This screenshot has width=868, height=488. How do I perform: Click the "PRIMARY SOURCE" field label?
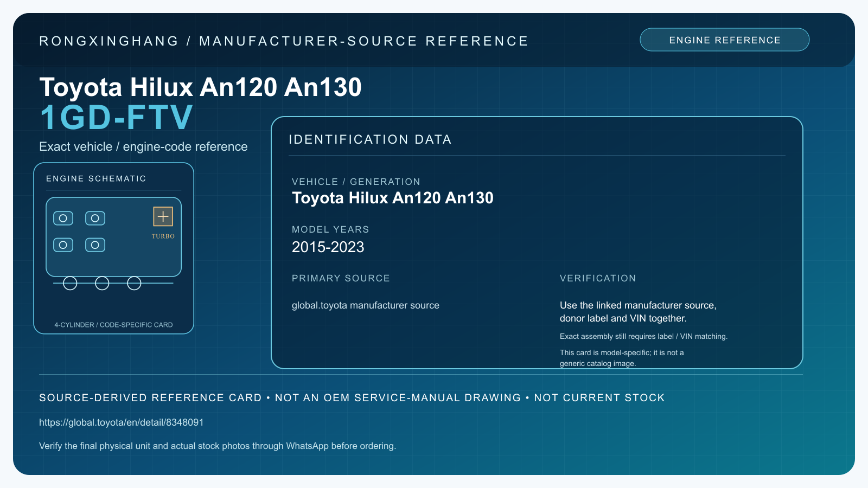click(341, 278)
